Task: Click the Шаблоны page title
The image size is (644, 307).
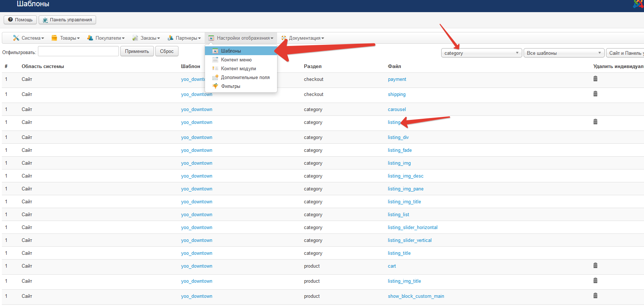Action: (x=33, y=4)
